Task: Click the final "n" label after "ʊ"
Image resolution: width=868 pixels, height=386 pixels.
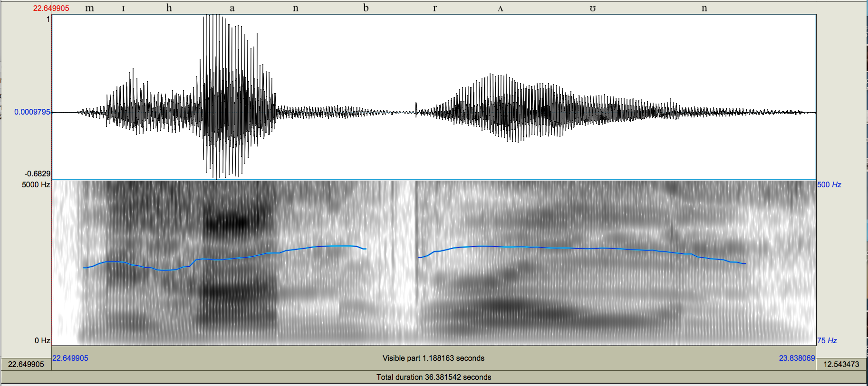Action: pos(704,8)
